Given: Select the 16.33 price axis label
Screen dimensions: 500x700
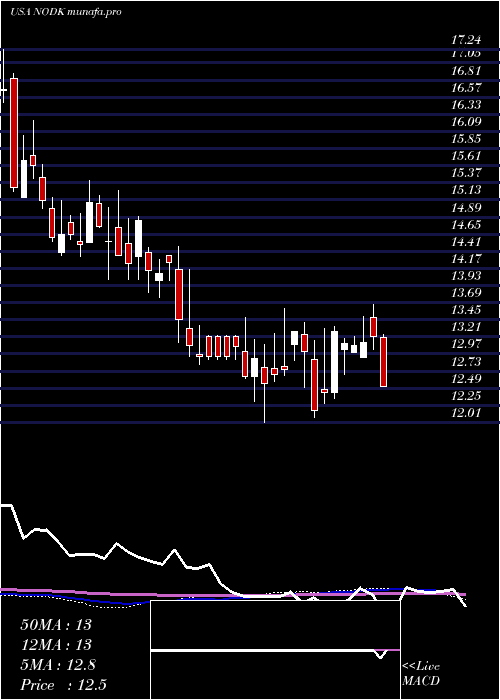Looking at the screenshot, I should 466,105.
